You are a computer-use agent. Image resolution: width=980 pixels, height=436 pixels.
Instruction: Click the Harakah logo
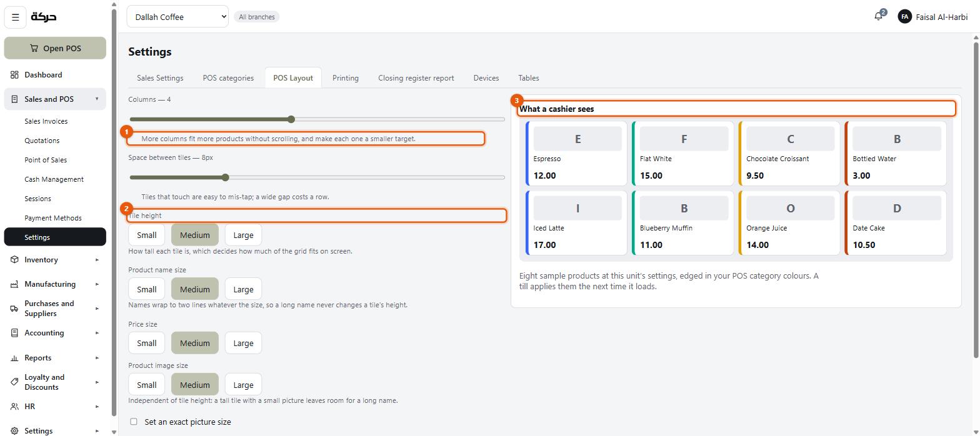[44, 17]
